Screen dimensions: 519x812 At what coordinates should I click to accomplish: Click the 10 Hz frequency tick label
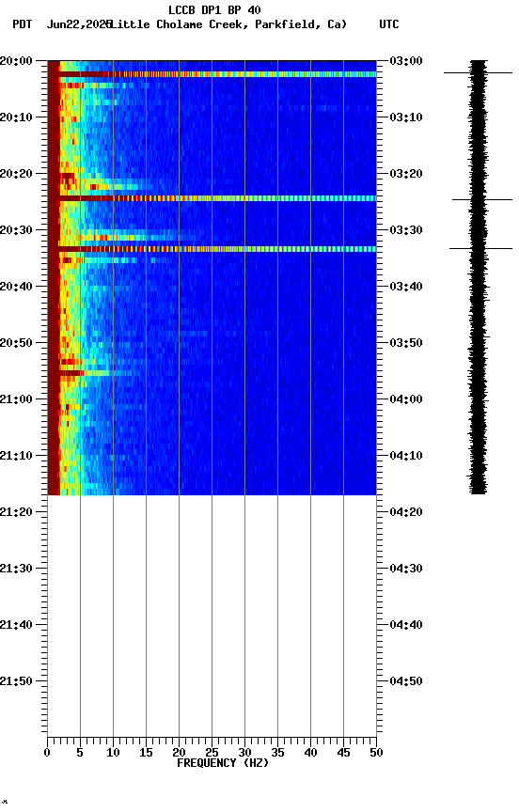113,754
